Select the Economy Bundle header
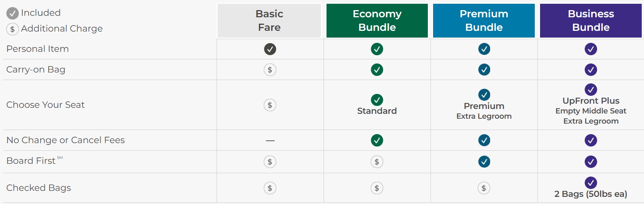The image size is (644, 204). tap(377, 21)
